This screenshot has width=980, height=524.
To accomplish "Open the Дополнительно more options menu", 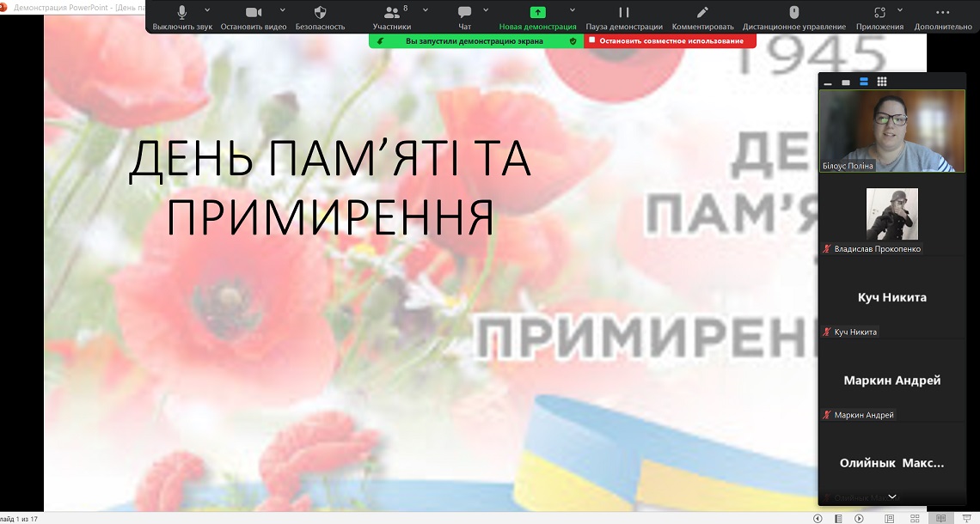I will (x=942, y=17).
